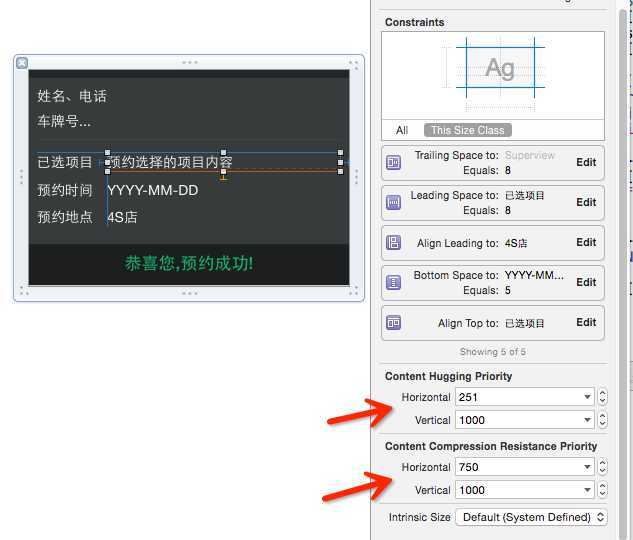This screenshot has width=633, height=540.
Task: Open Compression Resistance Horizontal priority dropdown
Action: [587, 467]
